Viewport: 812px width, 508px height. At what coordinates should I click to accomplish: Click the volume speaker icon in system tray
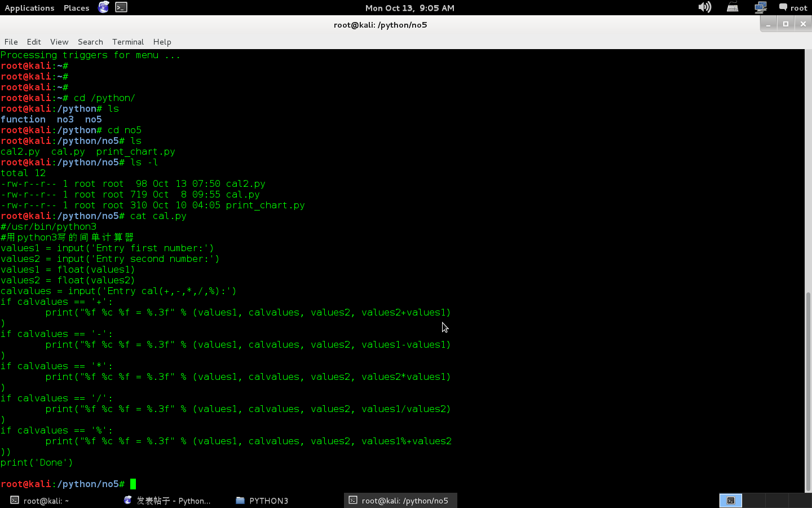pyautogui.click(x=705, y=7)
